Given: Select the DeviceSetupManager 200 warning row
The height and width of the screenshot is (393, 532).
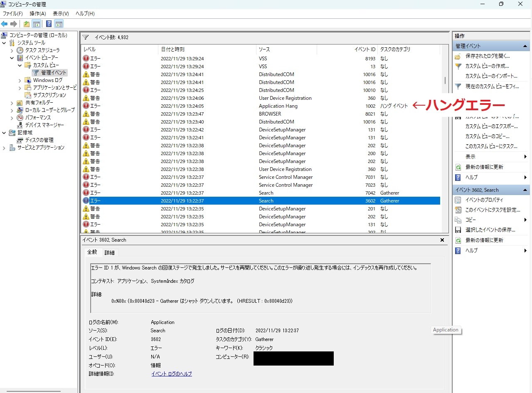Looking at the screenshot, I should (261, 153).
